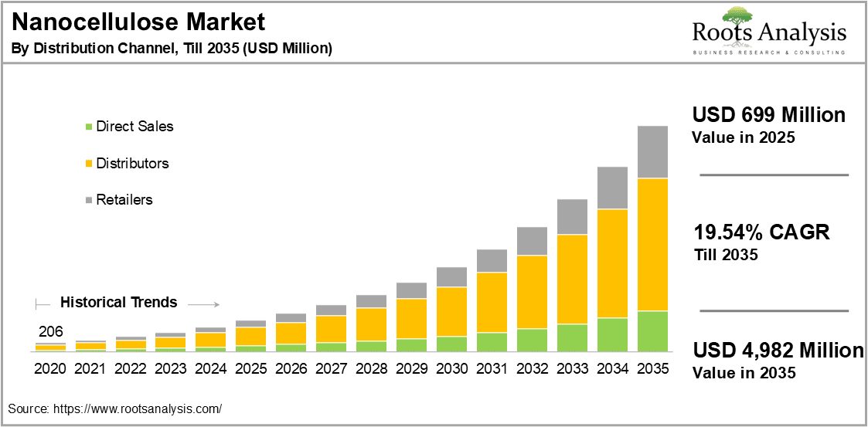This screenshot has height=427, width=868.
Task: Click the gray Retailers segment of 2034 bar
Action: tap(612, 188)
